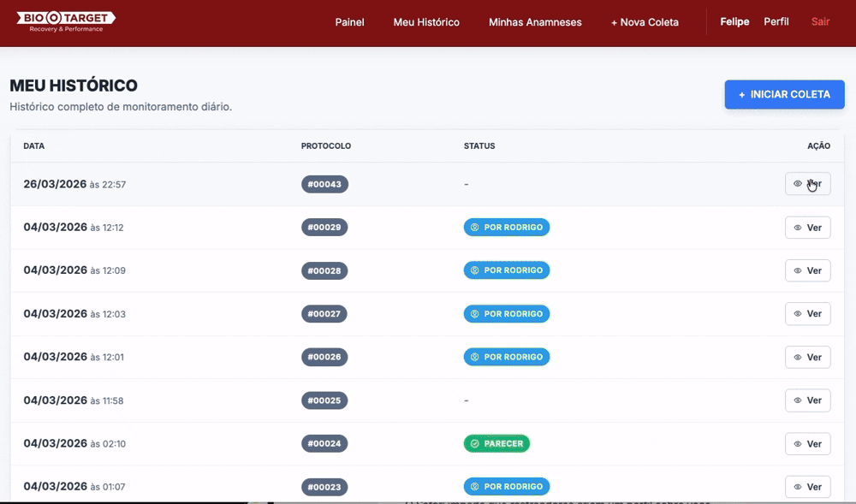Log out using the Sair link

coord(820,22)
